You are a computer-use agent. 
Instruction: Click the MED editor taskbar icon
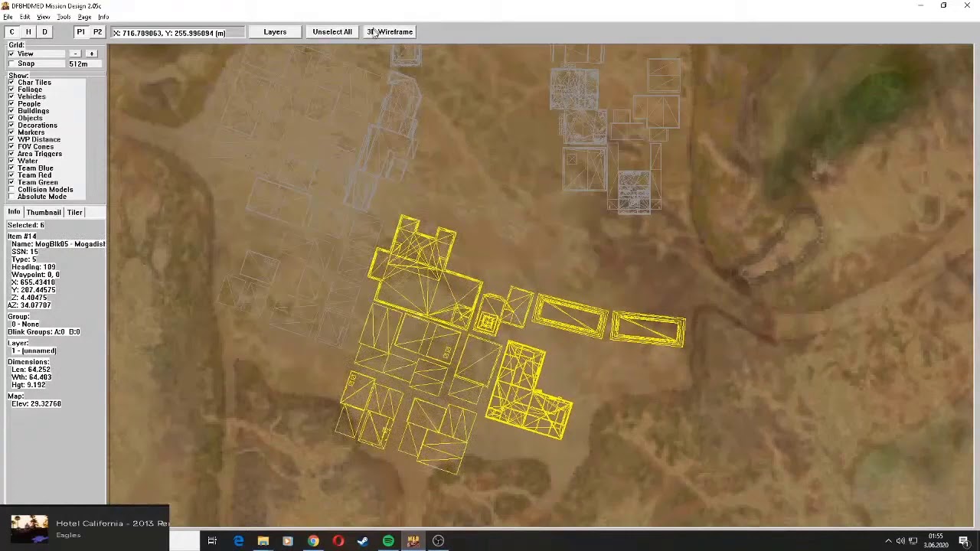pos(413,541)
